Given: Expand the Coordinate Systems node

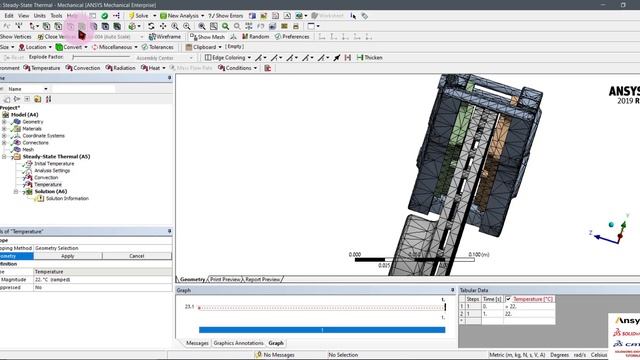Looking at the screenshot, I should pos(4,136).
